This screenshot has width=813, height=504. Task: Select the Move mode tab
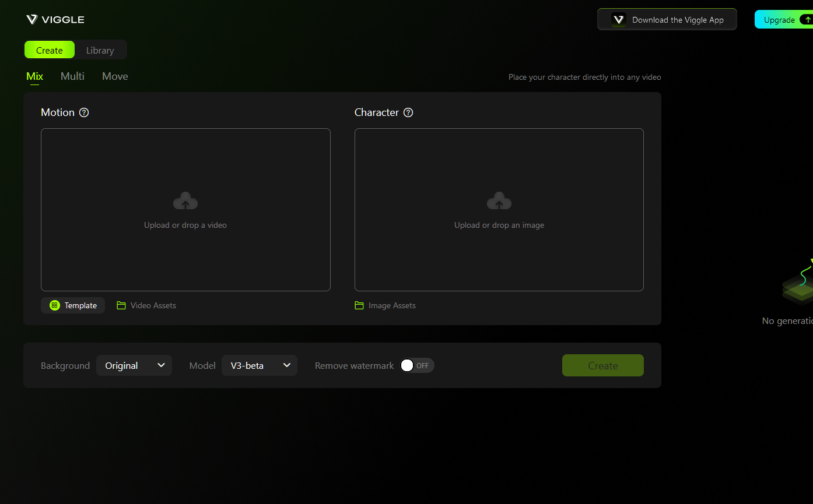[x=115, y=76]
